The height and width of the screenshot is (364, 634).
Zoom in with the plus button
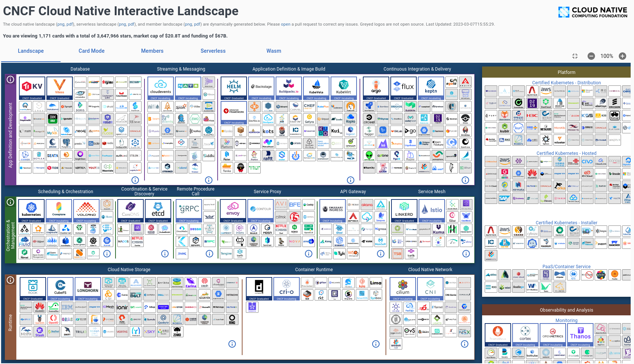(x=622, y=56)
